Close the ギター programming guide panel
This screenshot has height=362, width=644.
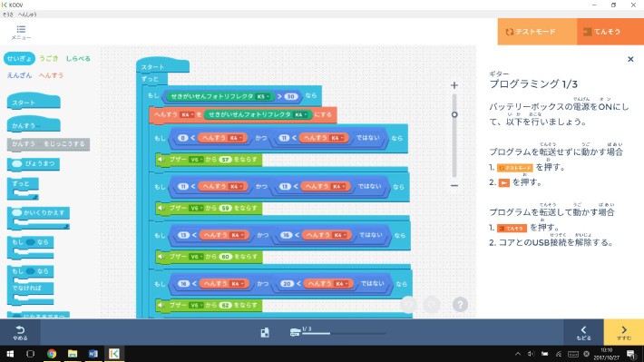coord(630,59)
